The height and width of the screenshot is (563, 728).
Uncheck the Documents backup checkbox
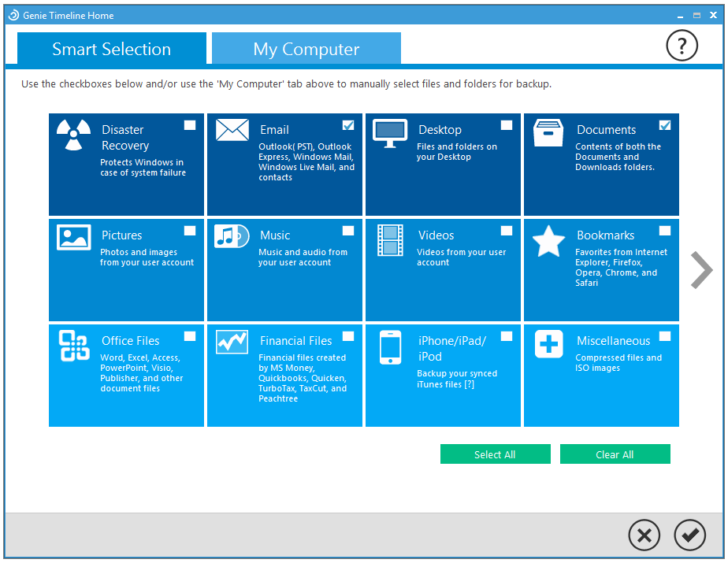coord(664,124)
